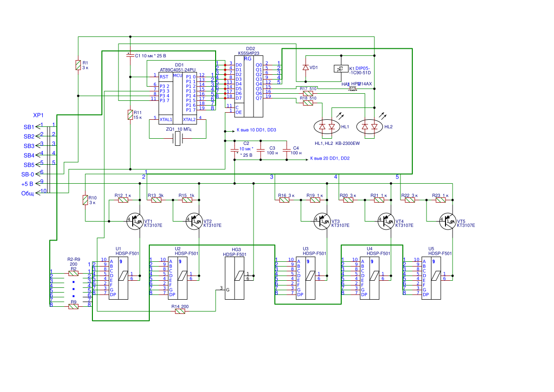Click the U4 HDSP-F501 label
Screen dimensions: 554x392
(378, 251)
